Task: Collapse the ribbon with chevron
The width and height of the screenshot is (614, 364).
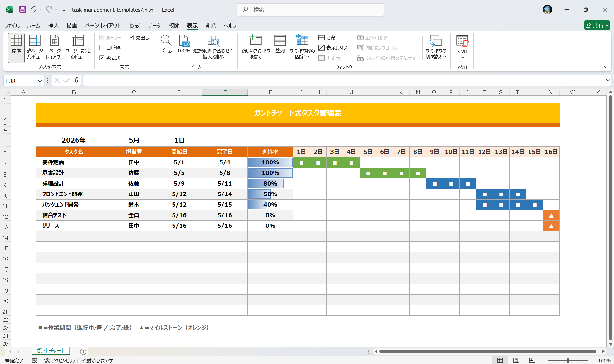Action: pyautogui.click(x=604, y=67)
